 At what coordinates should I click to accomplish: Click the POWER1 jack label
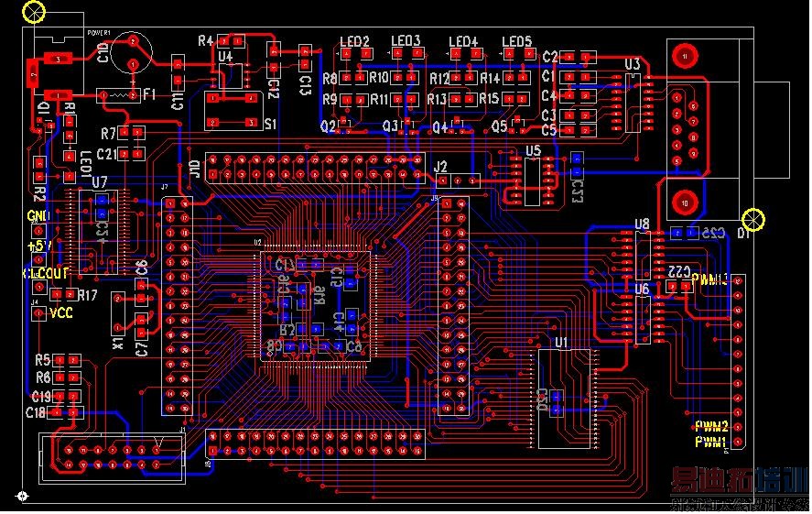99,33
